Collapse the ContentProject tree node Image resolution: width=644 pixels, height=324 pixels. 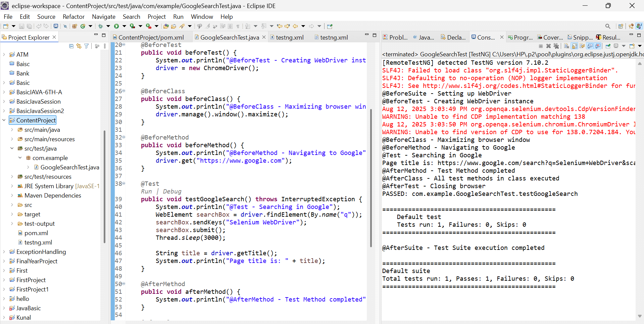coord(4,120)
